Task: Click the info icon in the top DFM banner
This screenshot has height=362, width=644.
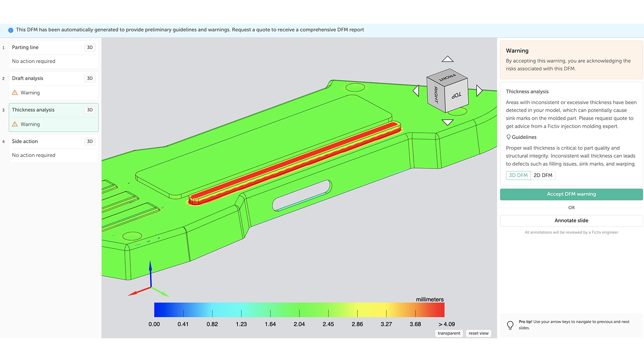Action: tap(11, 29)
